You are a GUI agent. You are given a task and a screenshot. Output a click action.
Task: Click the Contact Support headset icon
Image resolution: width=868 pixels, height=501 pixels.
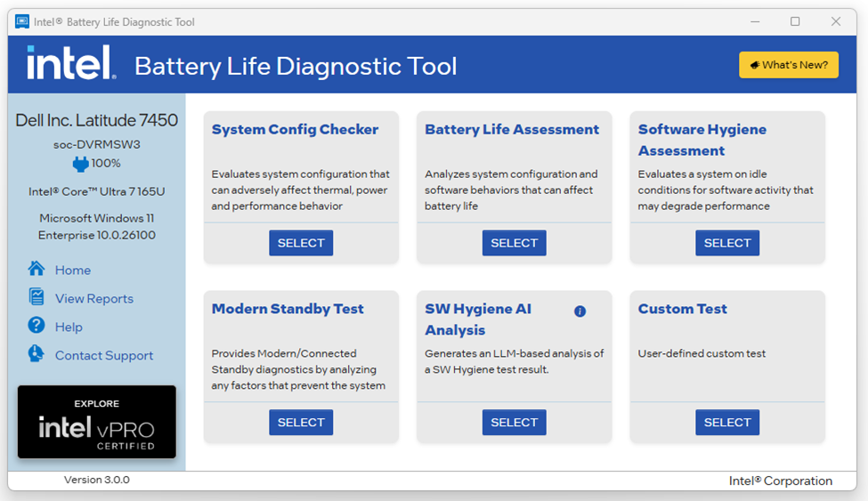pos(36,354)
